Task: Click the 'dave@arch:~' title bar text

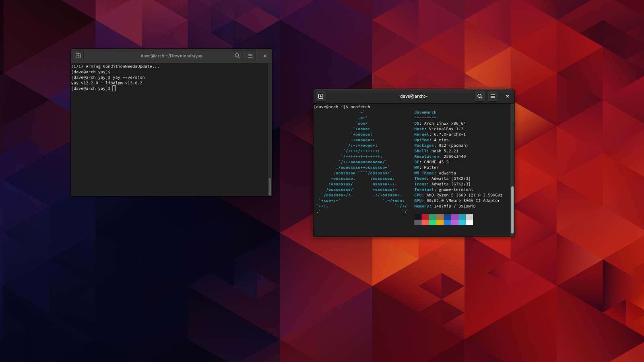Action: (414, 96)
